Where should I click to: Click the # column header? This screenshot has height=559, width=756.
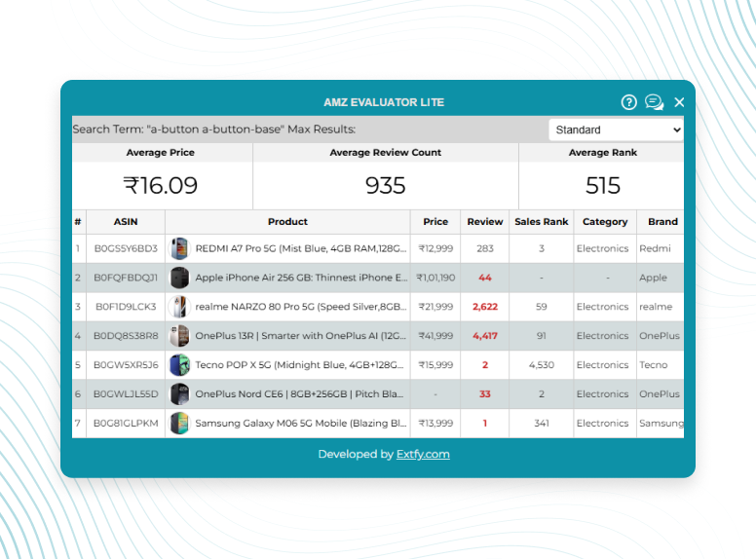click(78, 222)
